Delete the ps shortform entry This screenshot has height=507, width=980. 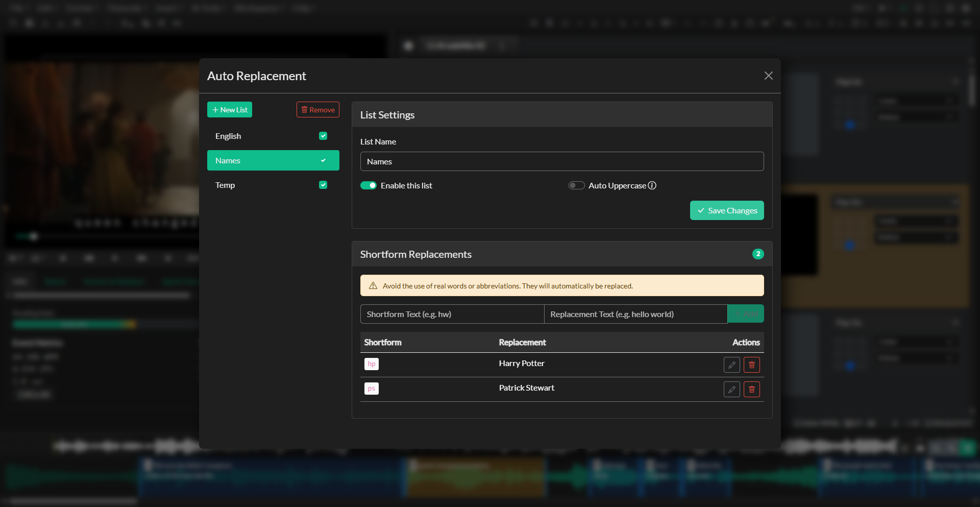(751, 390)
